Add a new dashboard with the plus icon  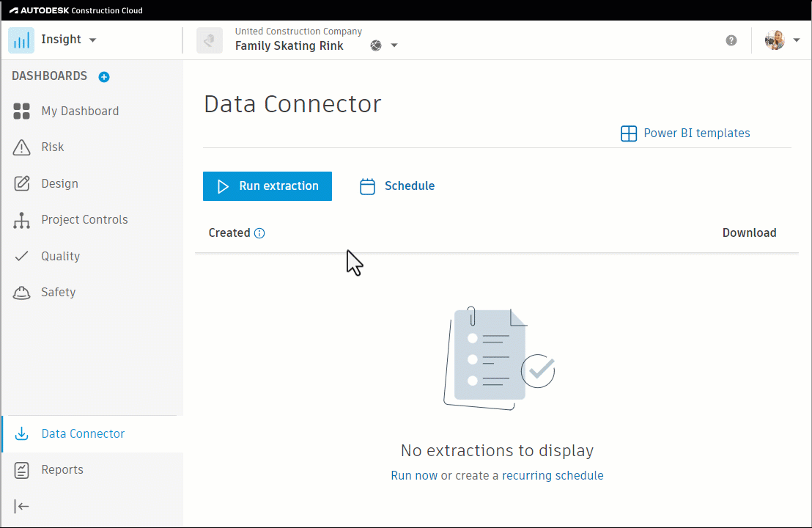(x=103, y=76)
